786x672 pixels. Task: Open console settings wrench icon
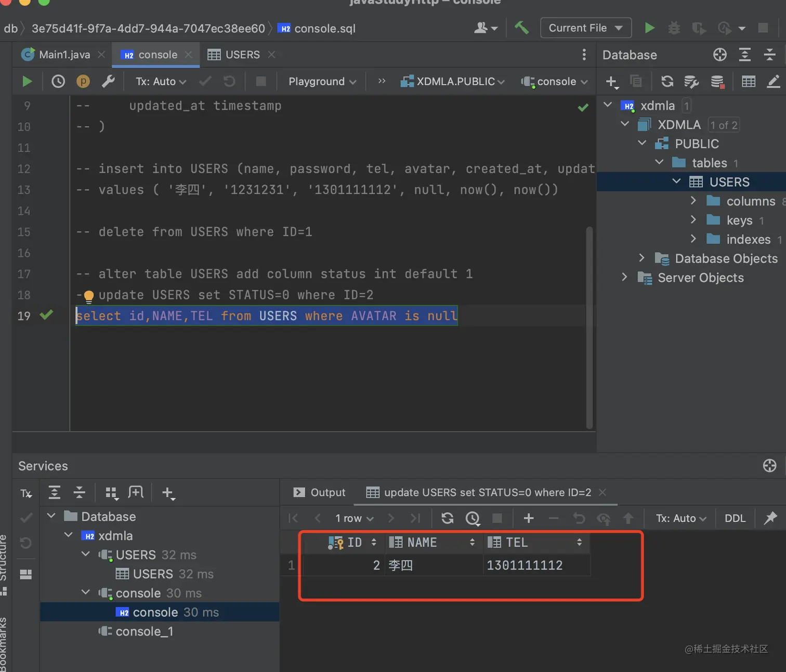[108, 82]
